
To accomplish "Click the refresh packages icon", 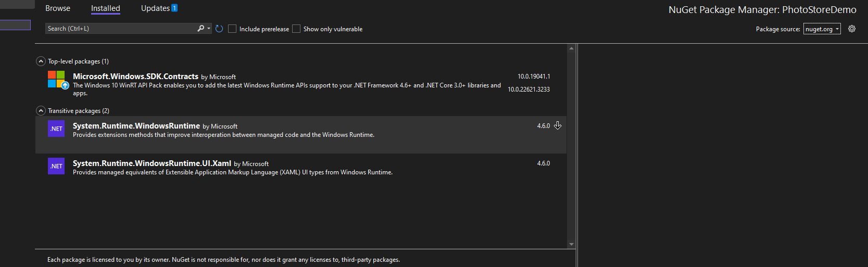I will click(x=219, y=29).
